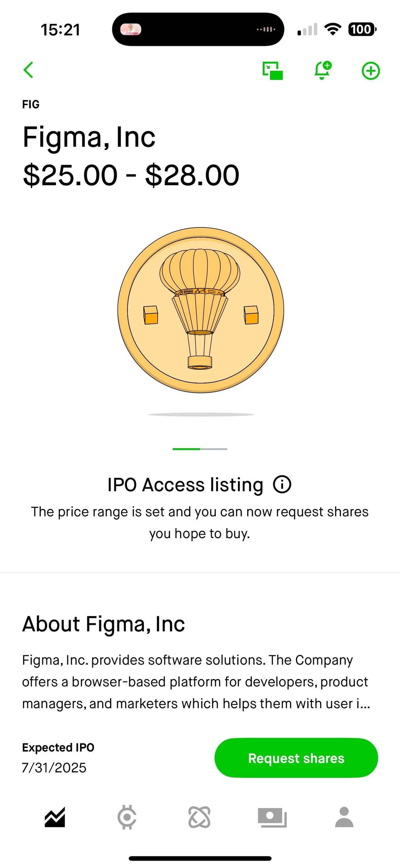Tap the FIG ticker symbol label
Viewport: 400px width, 868px height.
(x=31, y=105)
